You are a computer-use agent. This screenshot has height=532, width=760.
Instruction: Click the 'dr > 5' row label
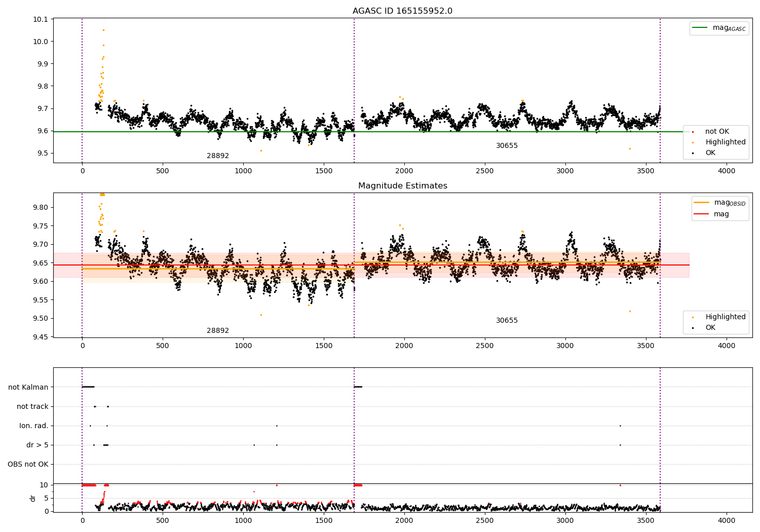(37, 445)
